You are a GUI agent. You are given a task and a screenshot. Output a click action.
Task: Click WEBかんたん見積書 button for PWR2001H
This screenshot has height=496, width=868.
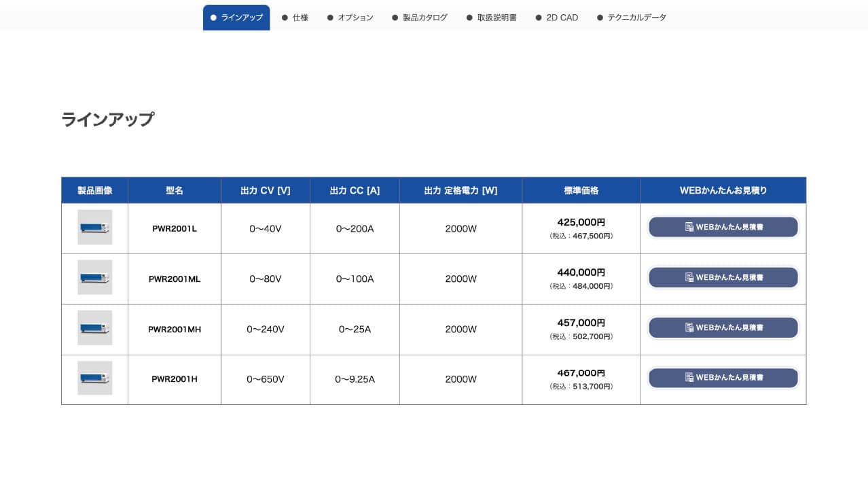point(723,378)
